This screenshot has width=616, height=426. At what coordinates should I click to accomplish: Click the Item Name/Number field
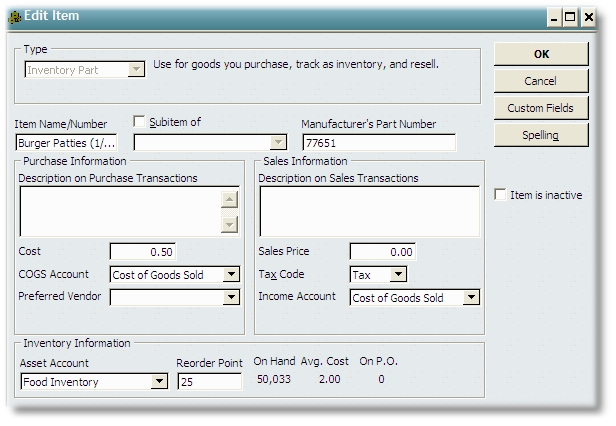pyautogui.click(x=66, y=143)
